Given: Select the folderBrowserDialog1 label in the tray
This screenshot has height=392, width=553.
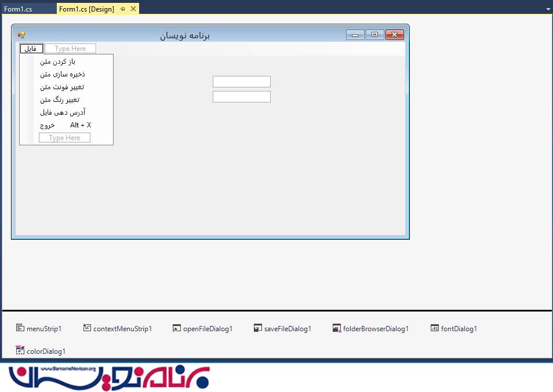Looking at the screenshot, I should coord(376,329).
